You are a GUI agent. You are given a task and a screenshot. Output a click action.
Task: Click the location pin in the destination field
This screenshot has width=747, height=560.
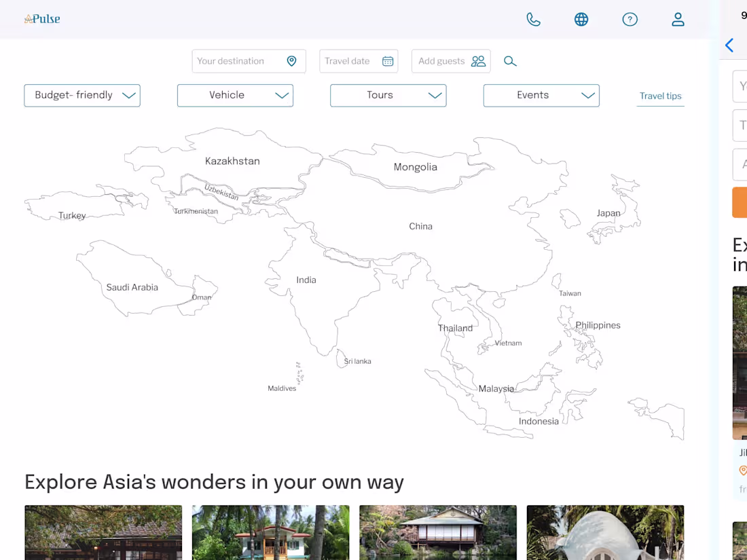pyautogui.click(x=292, y=61)
